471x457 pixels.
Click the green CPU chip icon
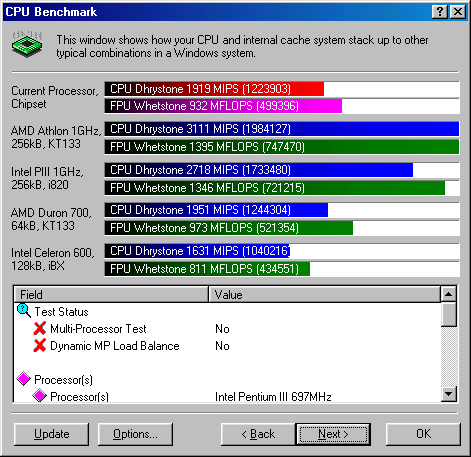point(27,44)
